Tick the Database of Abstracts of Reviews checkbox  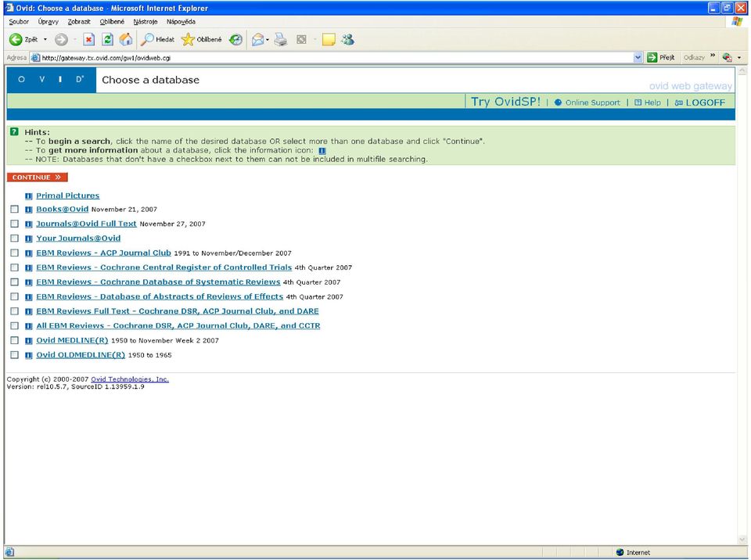[x=14, y=296]
